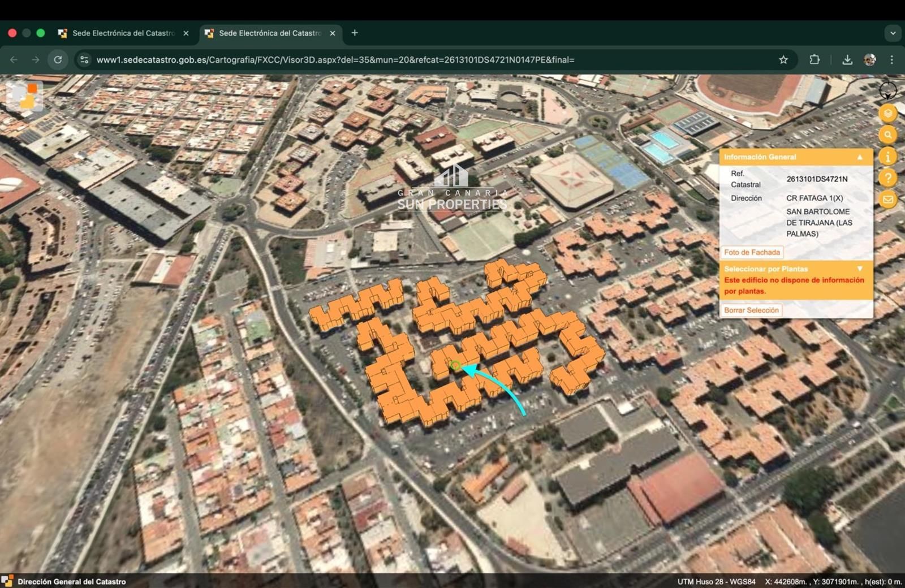The width and height of the screenshot is (905, 588).
Task: Click the magnifier search button
Action: click(888, 135)
